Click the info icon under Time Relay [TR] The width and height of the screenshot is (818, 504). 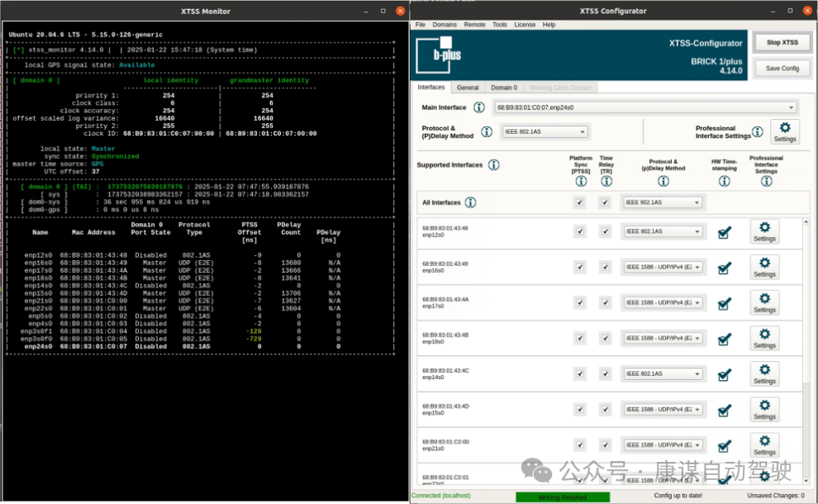point(606,182)
